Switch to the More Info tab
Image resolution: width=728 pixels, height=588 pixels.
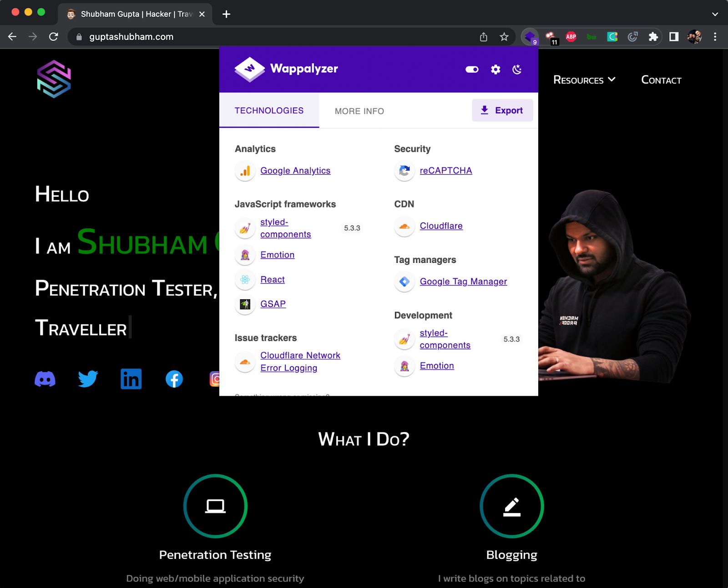(x=359, y=111)
